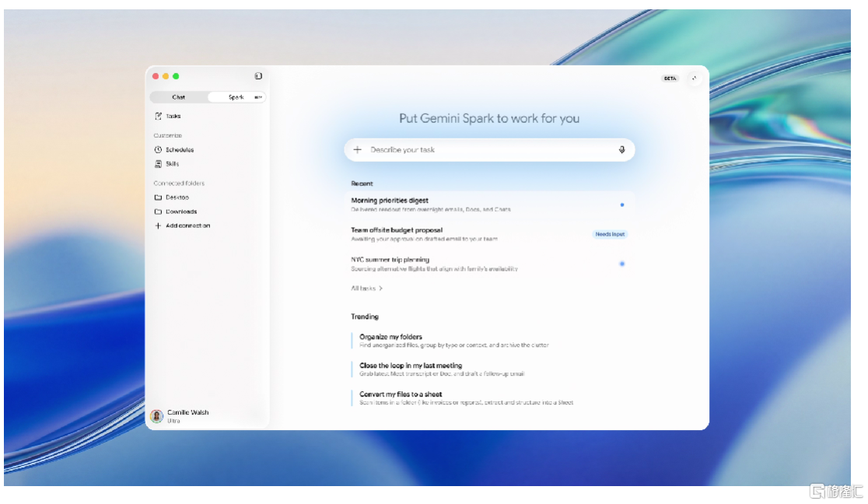Maximize window with green button
The height and width of the screenshot is (504, 868).
[x=176, y=76]
